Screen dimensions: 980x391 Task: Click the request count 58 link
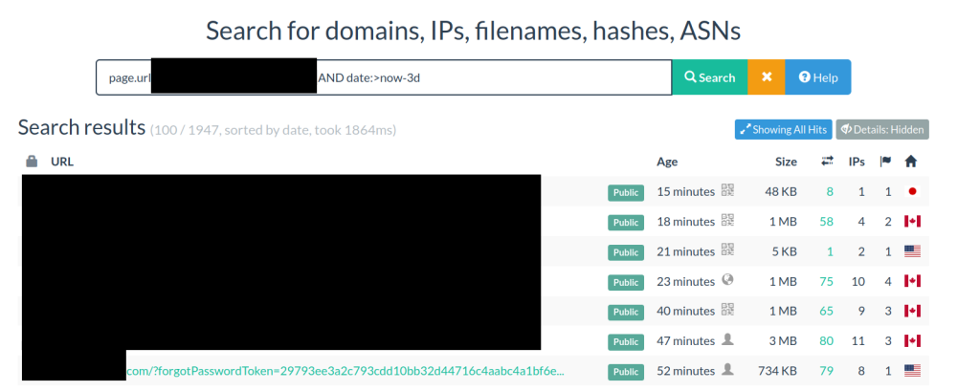[x=827, y=222]
